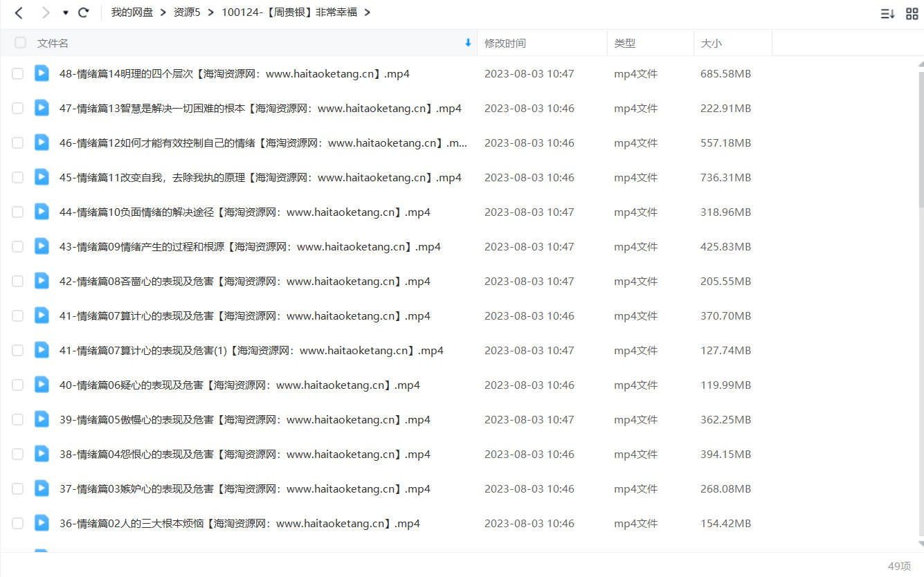
Task: Open file 40-情绪篇06疑心的表现及危害
Action: tap(239, 385)
